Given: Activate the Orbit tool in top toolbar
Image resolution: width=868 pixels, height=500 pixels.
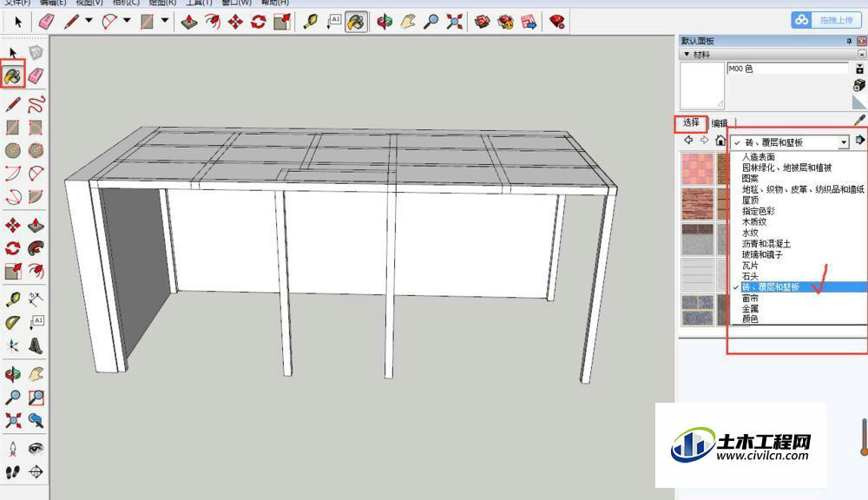Looking at the screenshot, I should pyautogui.click(x=385, y=23).
